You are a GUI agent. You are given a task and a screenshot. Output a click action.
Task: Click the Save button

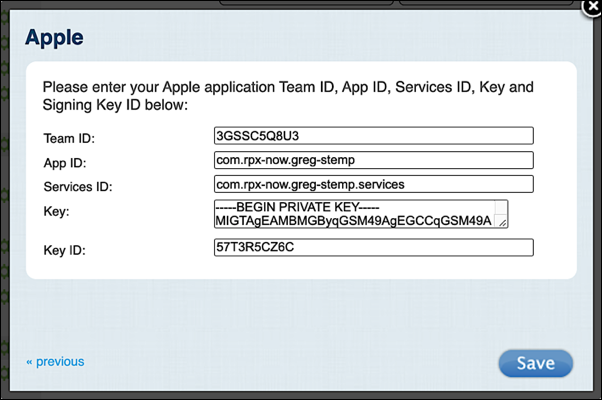pos(535,363)
